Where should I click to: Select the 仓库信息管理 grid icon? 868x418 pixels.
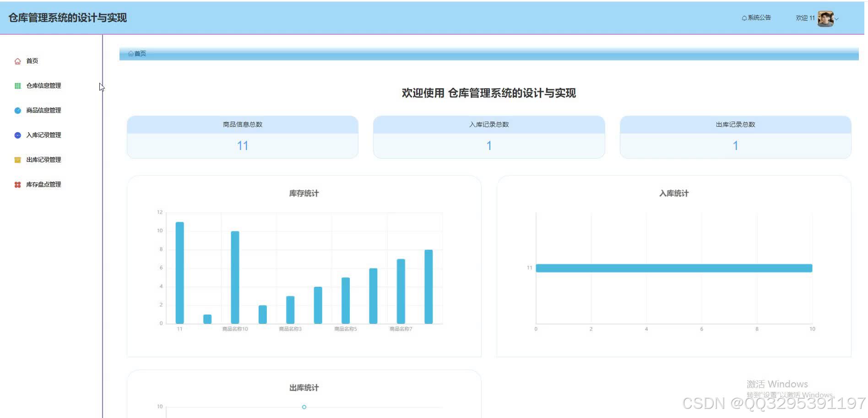point(17,86)
